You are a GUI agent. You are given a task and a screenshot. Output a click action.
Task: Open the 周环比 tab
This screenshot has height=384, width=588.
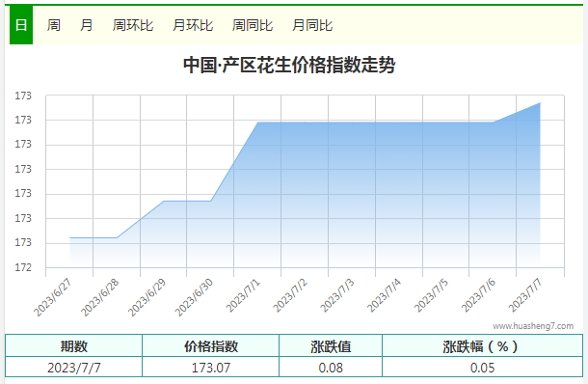coord(133,25)
